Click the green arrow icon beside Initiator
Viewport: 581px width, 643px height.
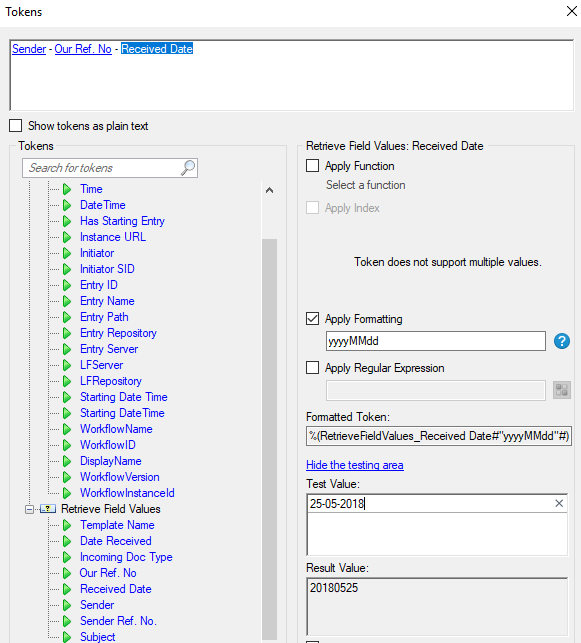tap(67, 253)
